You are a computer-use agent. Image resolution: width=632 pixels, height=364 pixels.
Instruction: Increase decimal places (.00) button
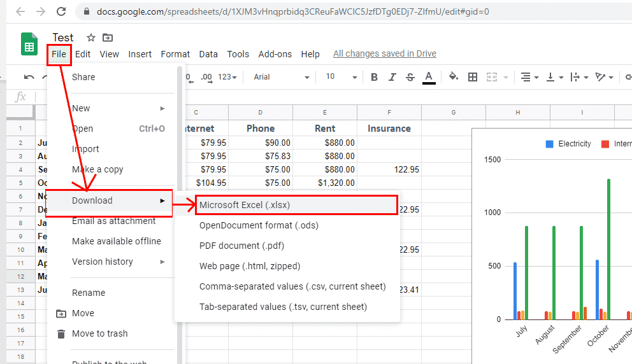pos(206,77)
